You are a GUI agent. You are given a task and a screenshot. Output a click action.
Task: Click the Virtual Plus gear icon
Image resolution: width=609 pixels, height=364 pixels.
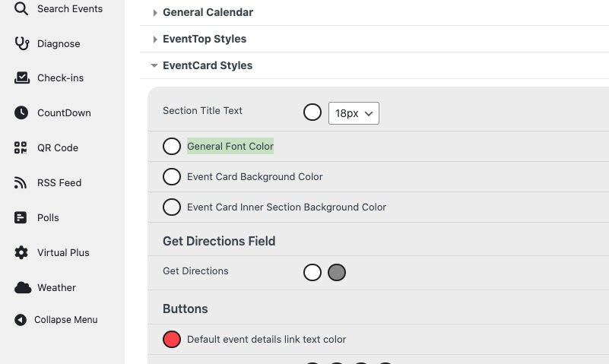(x=21, y=253)
